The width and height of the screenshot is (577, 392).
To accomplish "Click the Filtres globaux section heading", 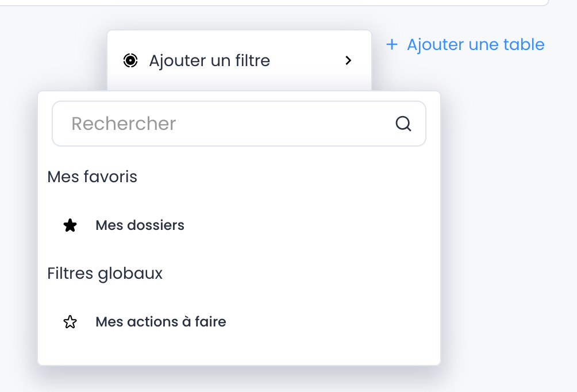I will coord(105,273).
